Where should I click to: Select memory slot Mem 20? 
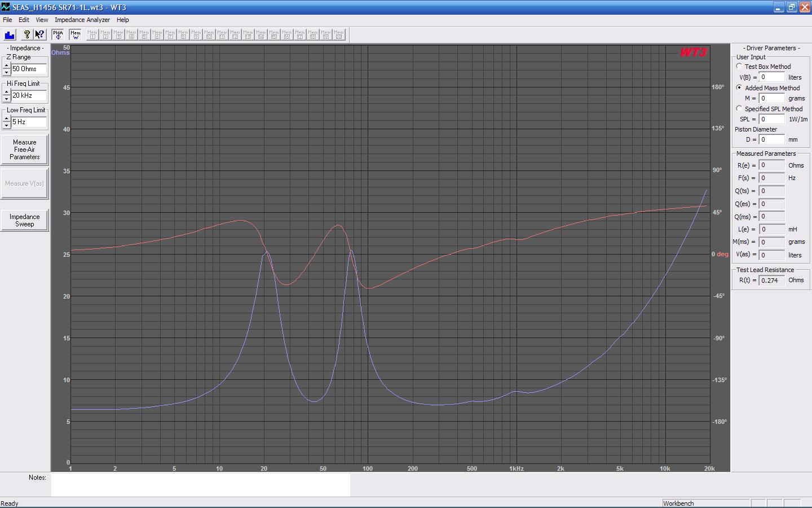point(339,34)
